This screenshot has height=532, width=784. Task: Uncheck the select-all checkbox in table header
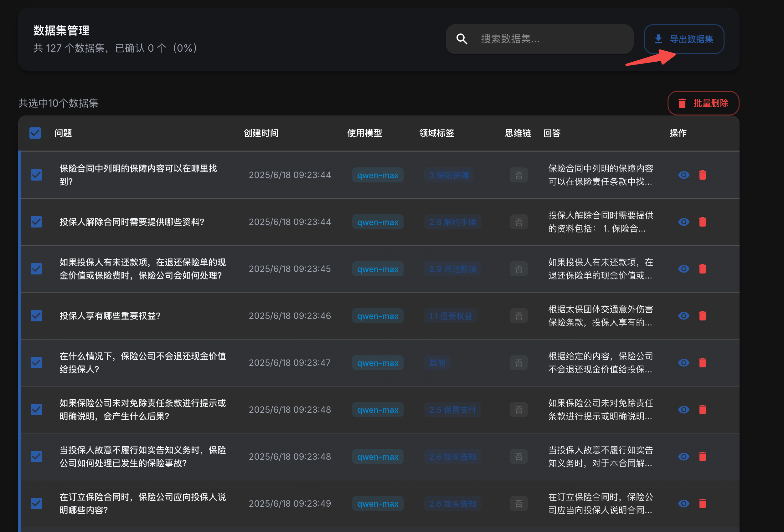click(35, 133)
